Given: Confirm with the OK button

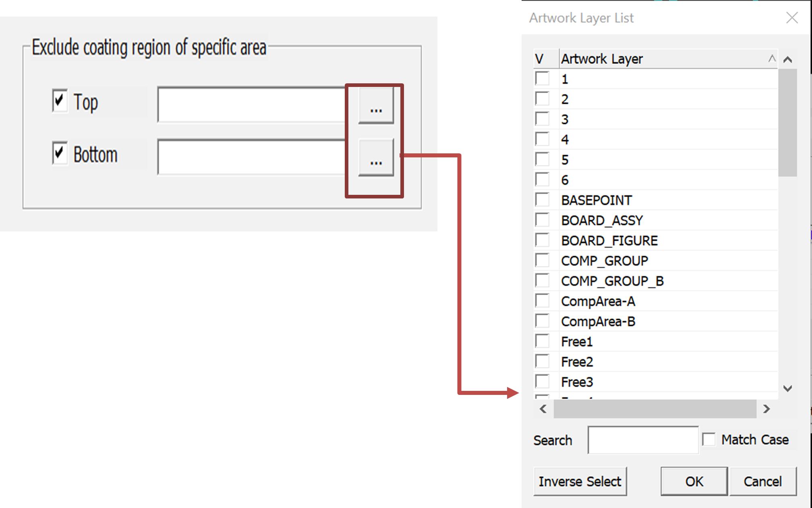Looking at the screenshot, I should click(694, 481).
